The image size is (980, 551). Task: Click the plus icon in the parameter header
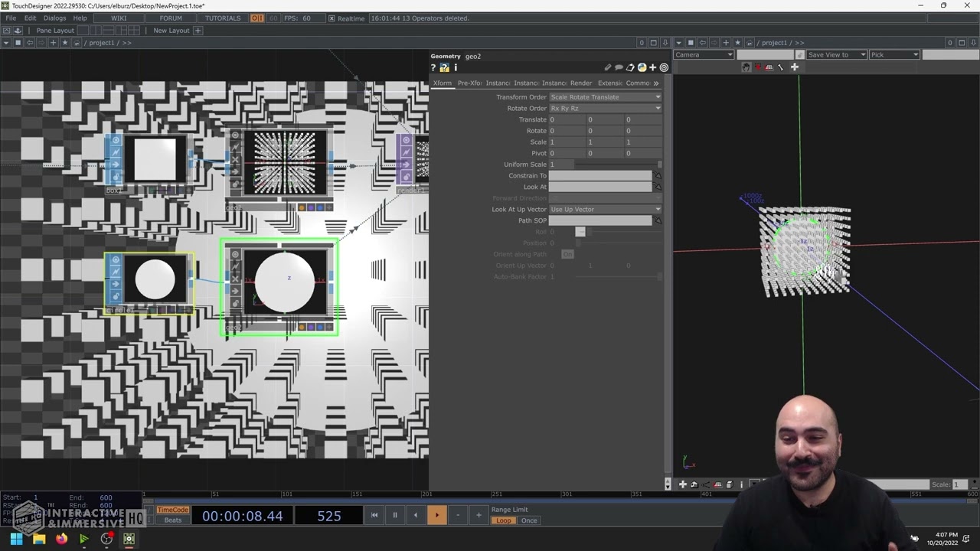(x=652, y=67)
